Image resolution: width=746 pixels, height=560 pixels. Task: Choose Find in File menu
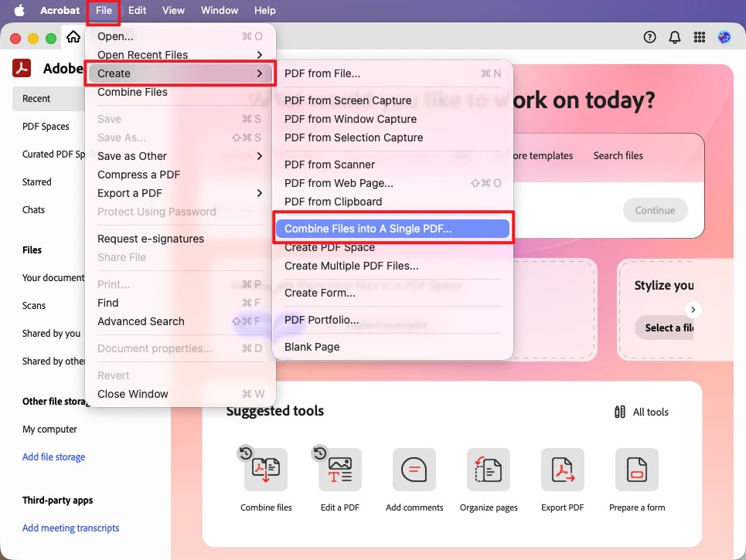[180, 303]
